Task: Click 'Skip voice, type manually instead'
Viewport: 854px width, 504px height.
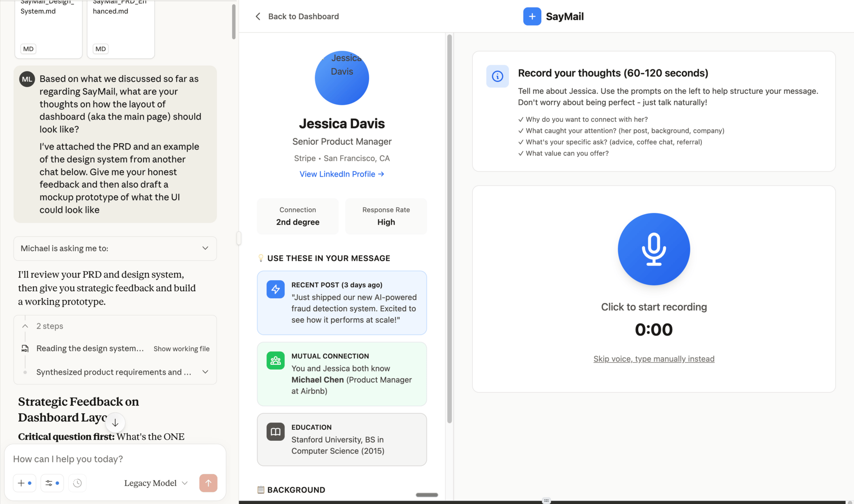Action: [x=653, y=359]
